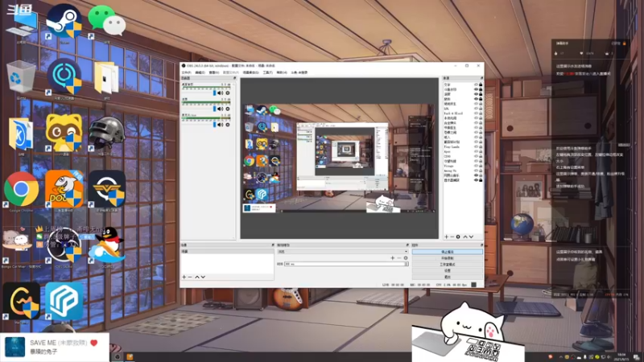Mute the middle mixer channel speaker

point(220,109)
